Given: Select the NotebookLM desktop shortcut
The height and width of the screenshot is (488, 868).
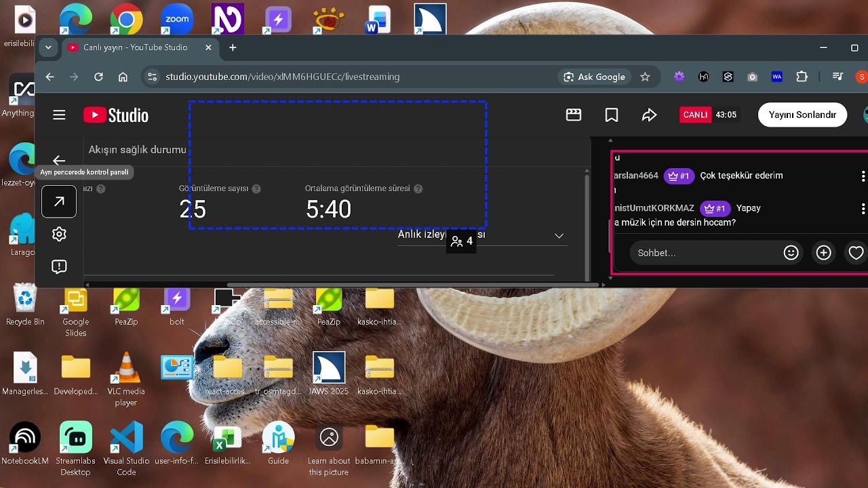Looking at the screenshot, I should point(25,444).
